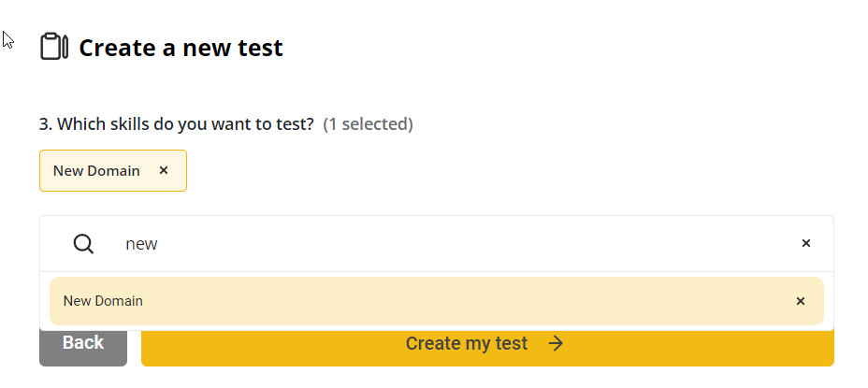This screenshot has width=868, height=388.
Task: Click the clipboard icon beside the heading
Action: point(52,47)
